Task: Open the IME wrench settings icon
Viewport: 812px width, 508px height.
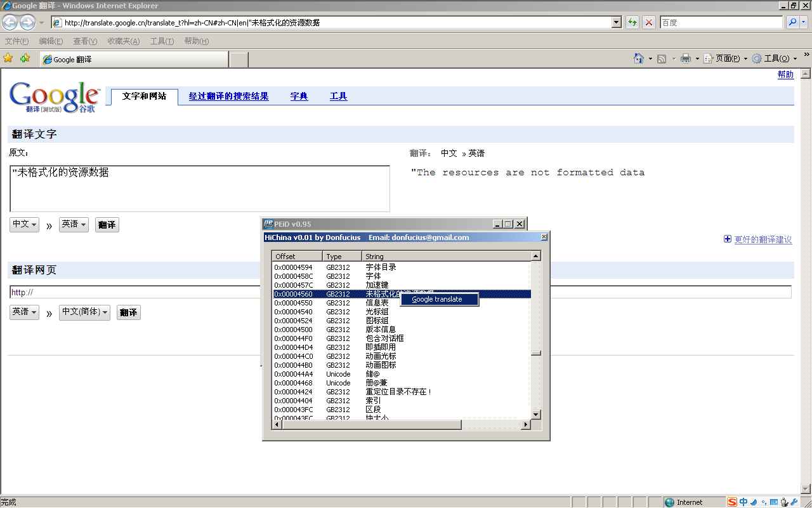Action: click(x=794, y=502)
